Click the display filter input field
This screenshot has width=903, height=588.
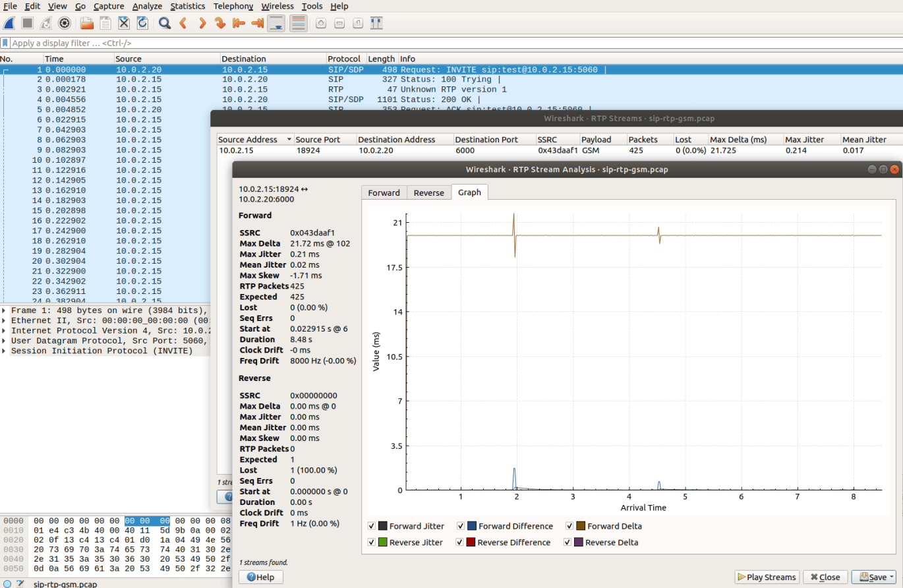(455, 43)
